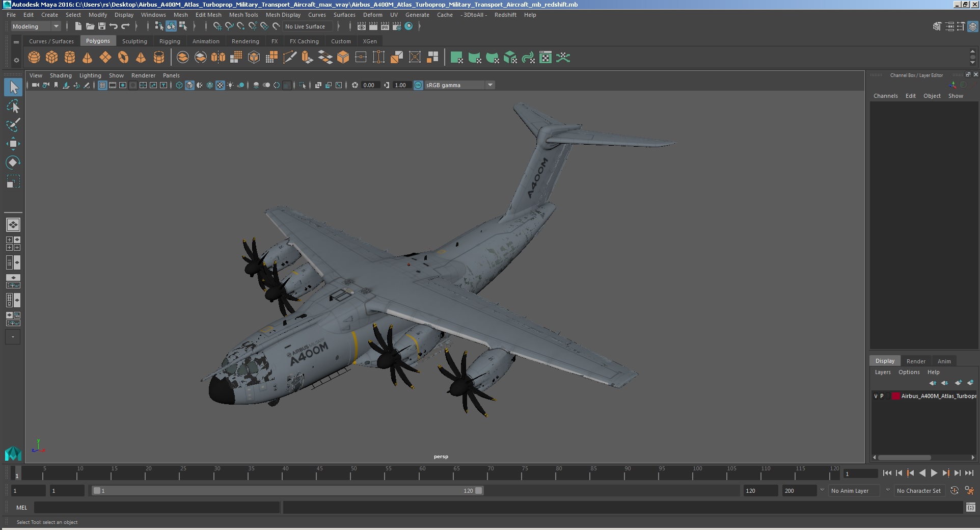Open the Mesh Tools menu
This screenshot has height=530, width=980.
pyautogui.click(x=243, y=15)
